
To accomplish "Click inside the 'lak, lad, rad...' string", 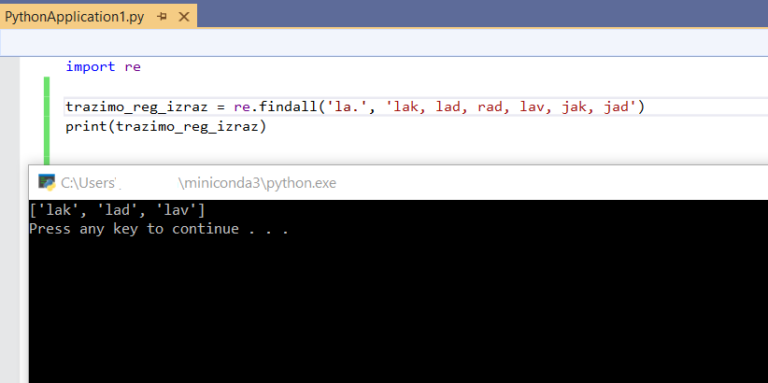I will point(511,106).
